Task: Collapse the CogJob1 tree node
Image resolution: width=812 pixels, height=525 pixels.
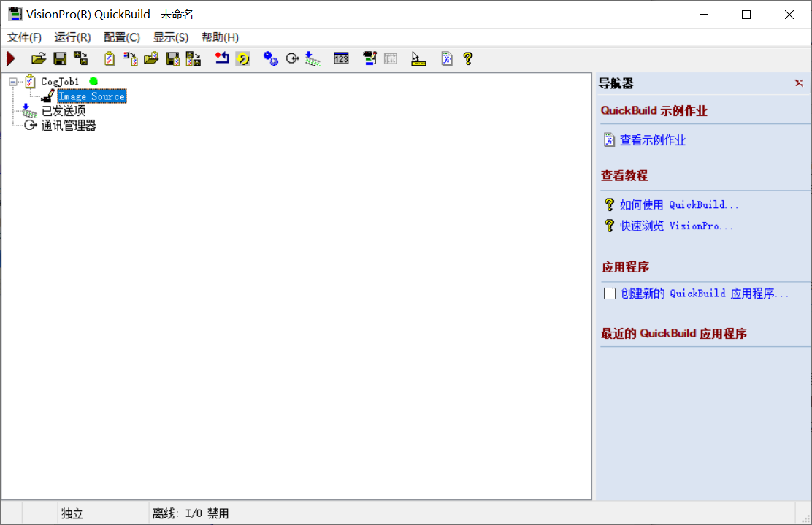Action: pos(13,82)
